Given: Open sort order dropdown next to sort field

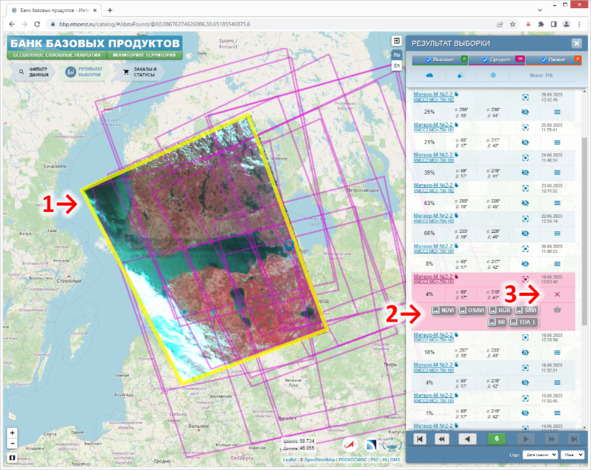Looking at the screenshot, I should pyautogui.click(x=572, y=455).
